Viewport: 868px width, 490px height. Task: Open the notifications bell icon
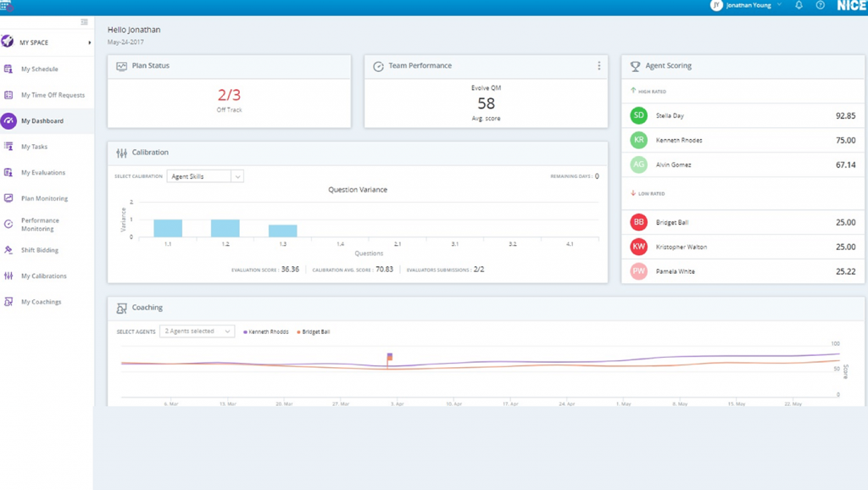(798, 5)
